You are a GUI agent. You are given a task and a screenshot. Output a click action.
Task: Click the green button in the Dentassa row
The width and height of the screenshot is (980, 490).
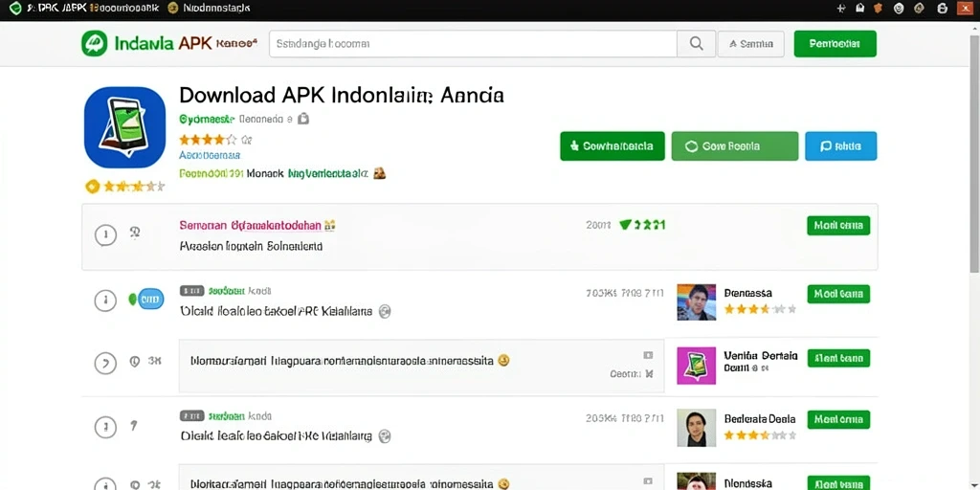click(838, 294)
